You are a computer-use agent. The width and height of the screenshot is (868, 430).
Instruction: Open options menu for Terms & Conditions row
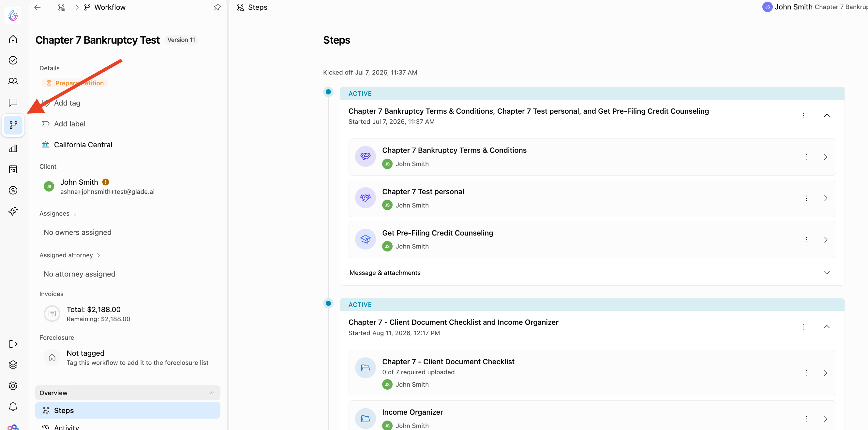[x=806, y=157]
